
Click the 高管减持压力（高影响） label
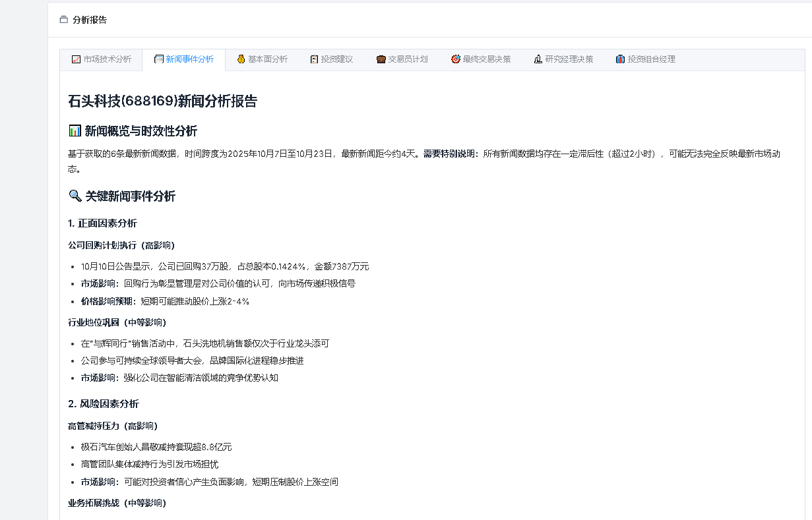[113, 426]
